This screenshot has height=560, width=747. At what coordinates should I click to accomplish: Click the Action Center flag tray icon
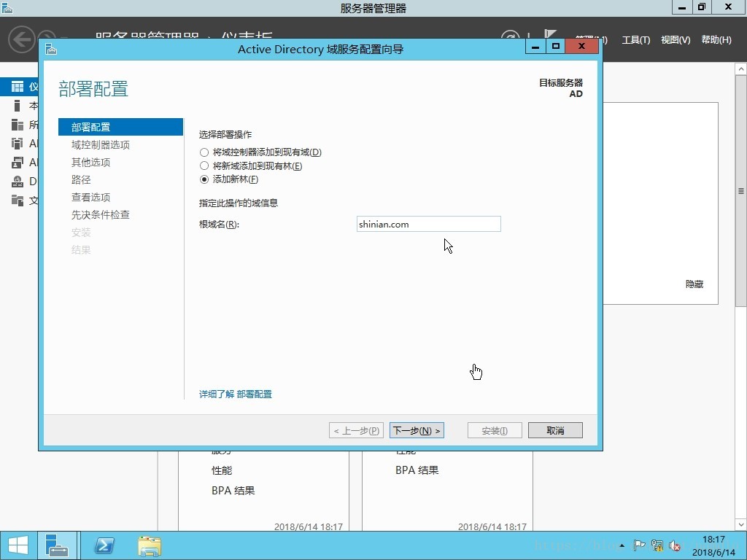click(x=639, y=545)
